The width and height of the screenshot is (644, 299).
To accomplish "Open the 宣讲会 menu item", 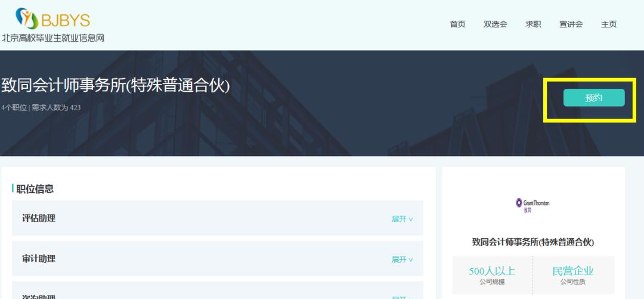I will coord(571,24).
